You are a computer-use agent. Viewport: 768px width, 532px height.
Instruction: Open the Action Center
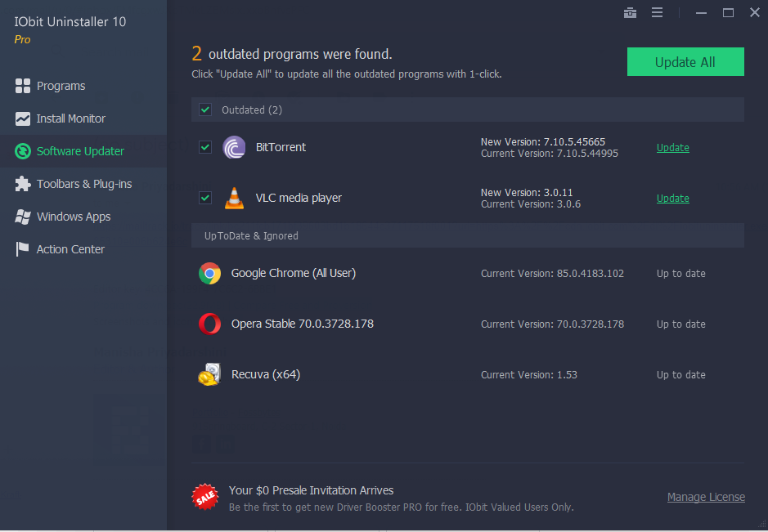click(x=70, y=249)
